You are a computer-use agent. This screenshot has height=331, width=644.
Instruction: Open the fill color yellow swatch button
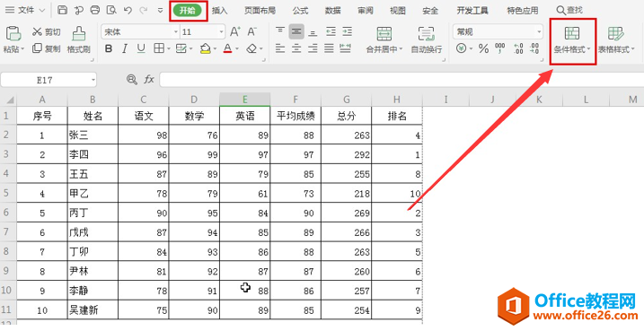[x=206, y=48]
